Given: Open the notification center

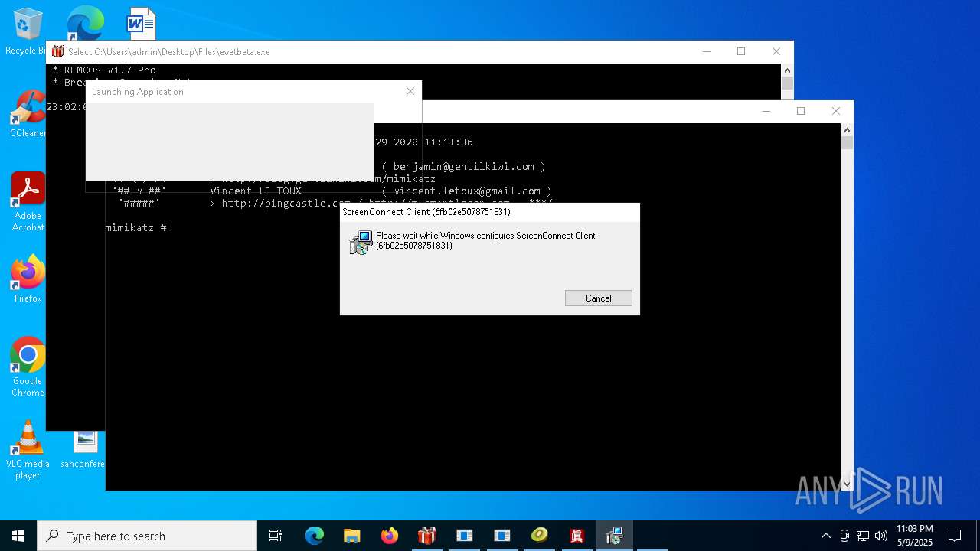Looking at the screenshot, I should pos(955,536).
